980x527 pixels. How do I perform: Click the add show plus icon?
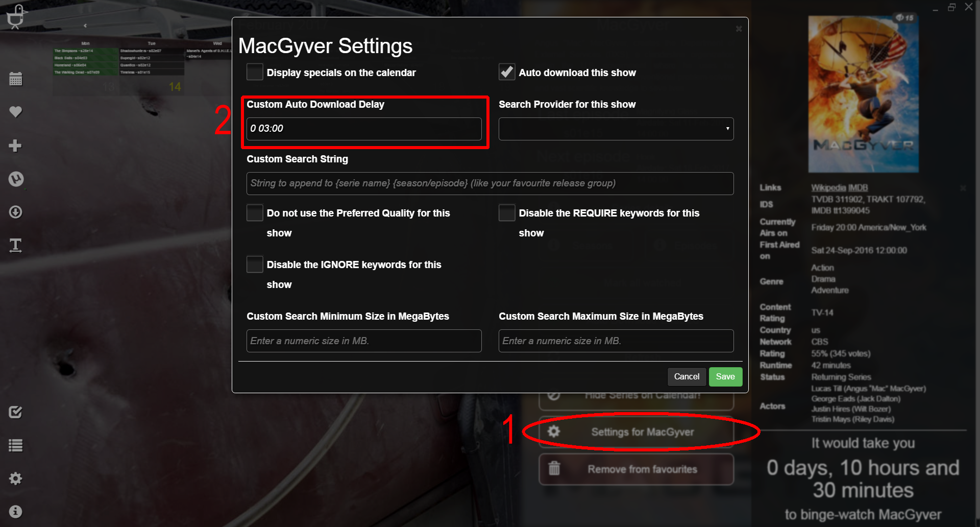15,146
